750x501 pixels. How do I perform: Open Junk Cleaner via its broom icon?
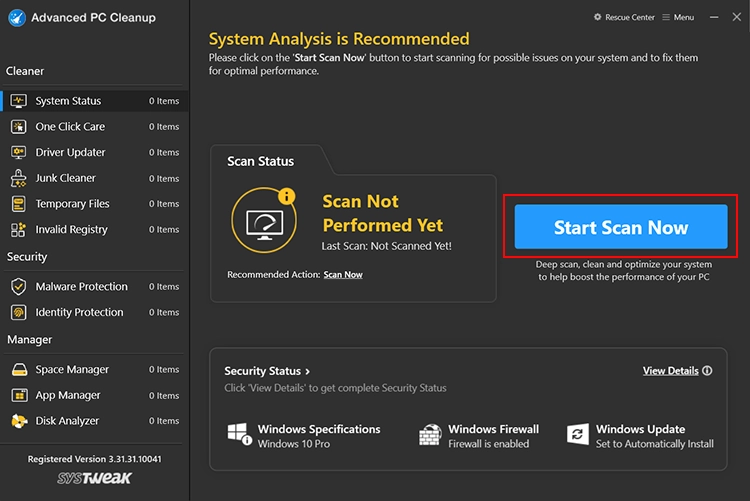(18, 178)
